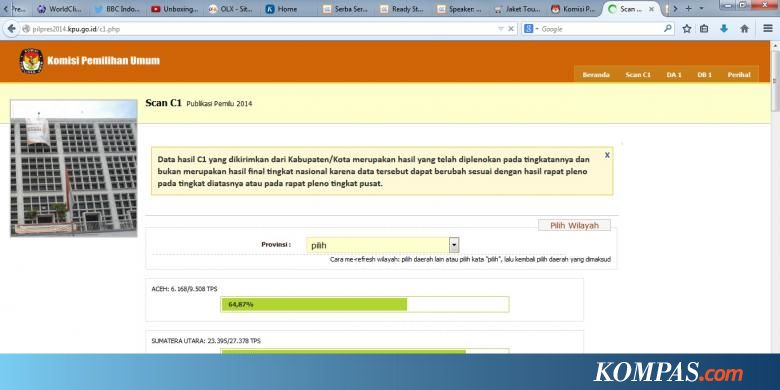780x390 pixels.
Task: Click the ACEH 64,87% progress bar
Action: click(365, 304)
